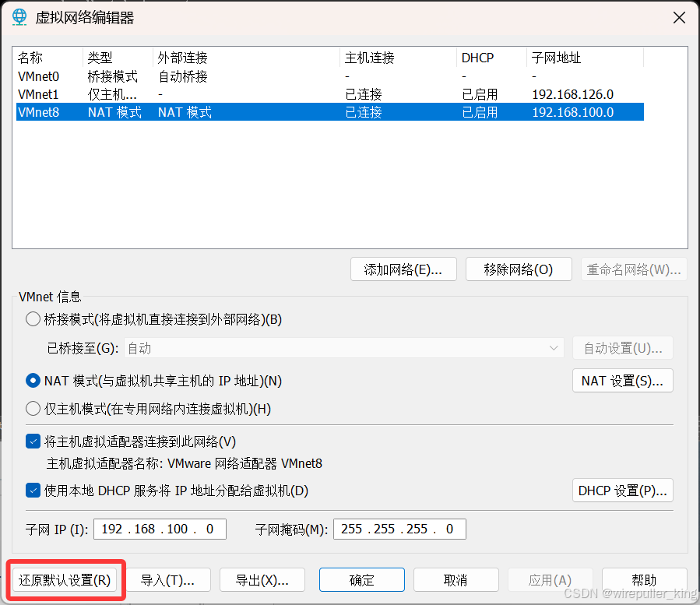This screenshot has height=605, width=700.
Task: Click 已连接 cell in VMnet8 row
Action: tap(364, 112)
